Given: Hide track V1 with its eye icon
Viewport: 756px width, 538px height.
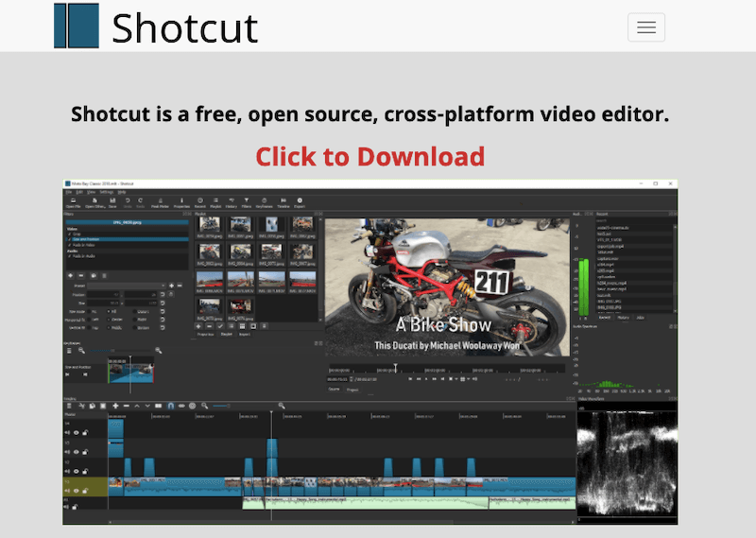Looking at the screenshot, I should [76, 491].
